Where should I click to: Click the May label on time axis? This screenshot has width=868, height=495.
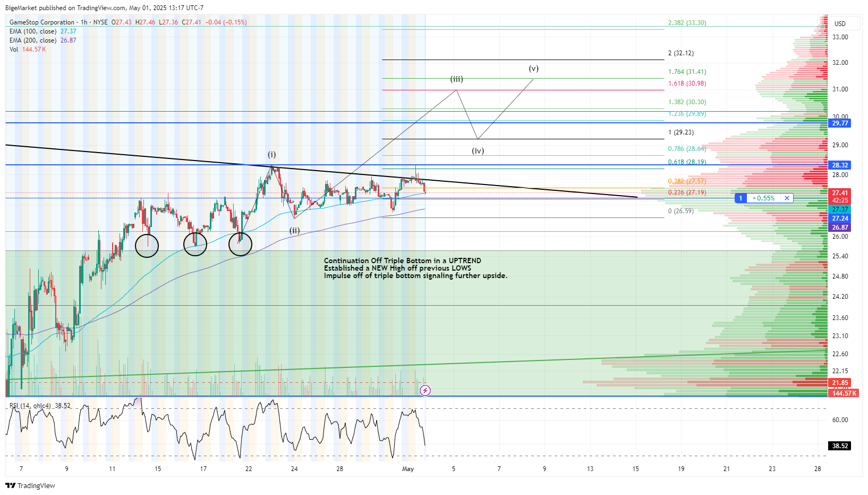pyautogui.click(x=408, y=469)
